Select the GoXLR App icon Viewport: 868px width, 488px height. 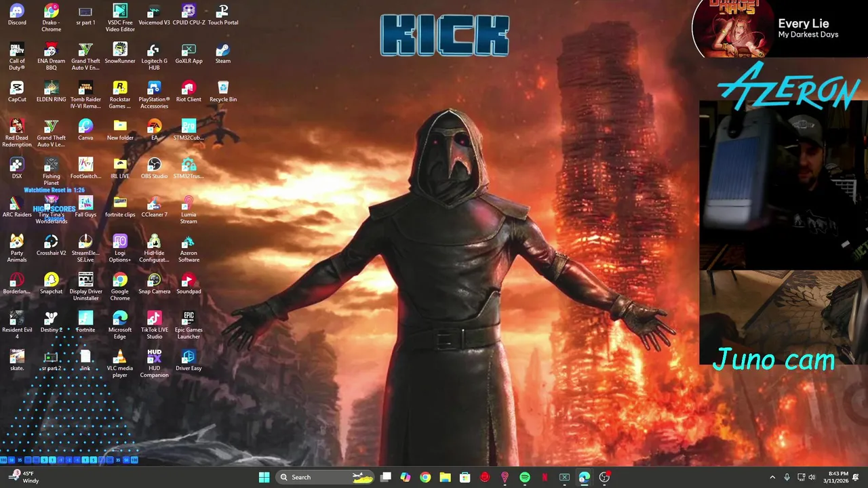click(x=189, y=54)
